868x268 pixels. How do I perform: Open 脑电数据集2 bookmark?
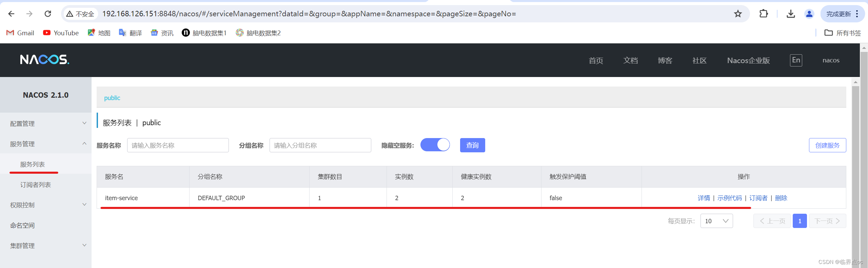point(258,33)
